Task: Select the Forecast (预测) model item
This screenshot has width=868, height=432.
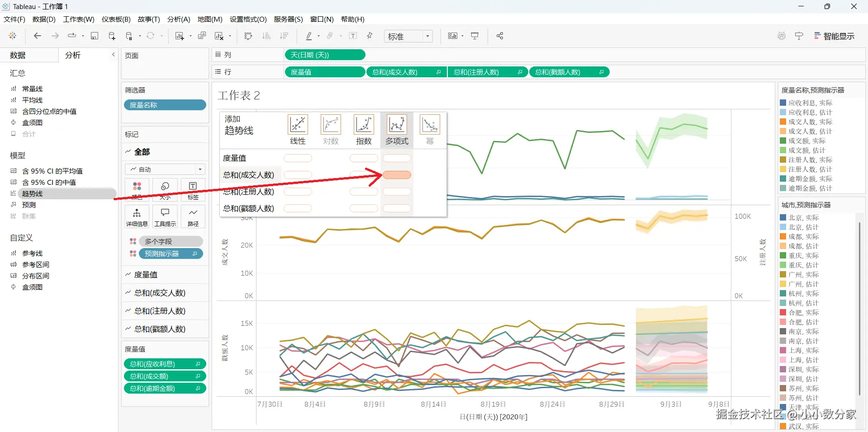Action: pos(29,205)
